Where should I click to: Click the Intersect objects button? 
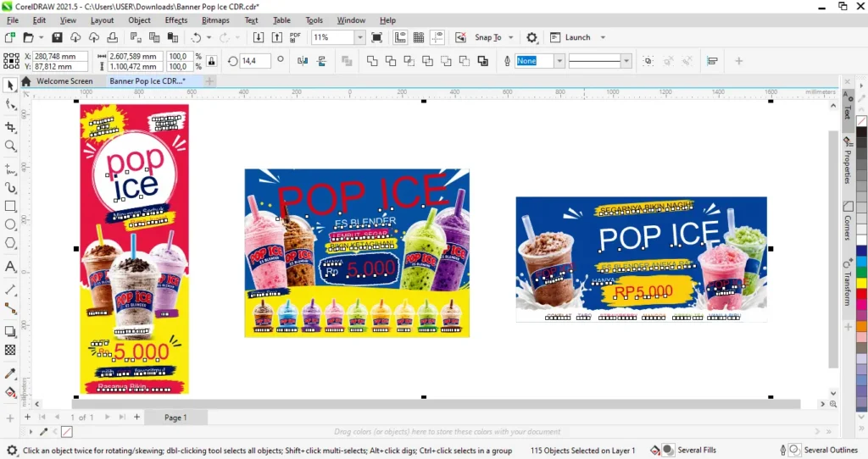pyautogui.click(x=409, y=61)
